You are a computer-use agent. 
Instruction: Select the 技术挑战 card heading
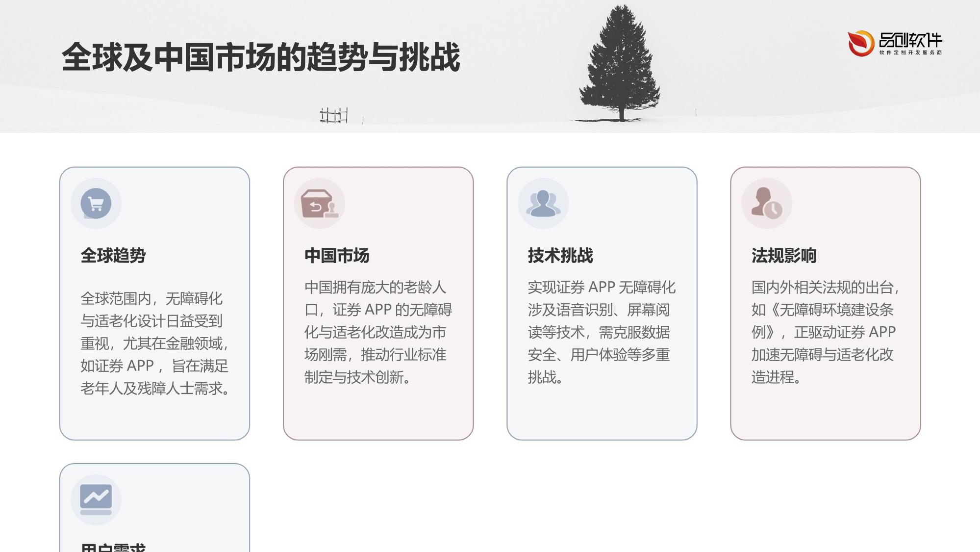tap(560, 256)
